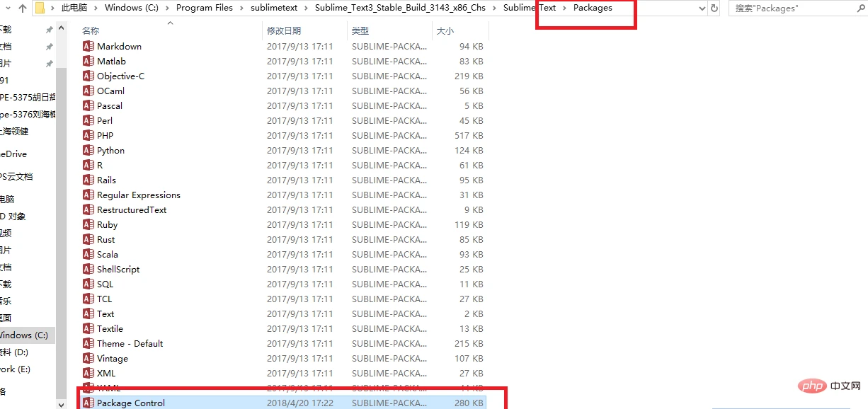Navigate to Program Files in the breadcrumb

point(205,8)
